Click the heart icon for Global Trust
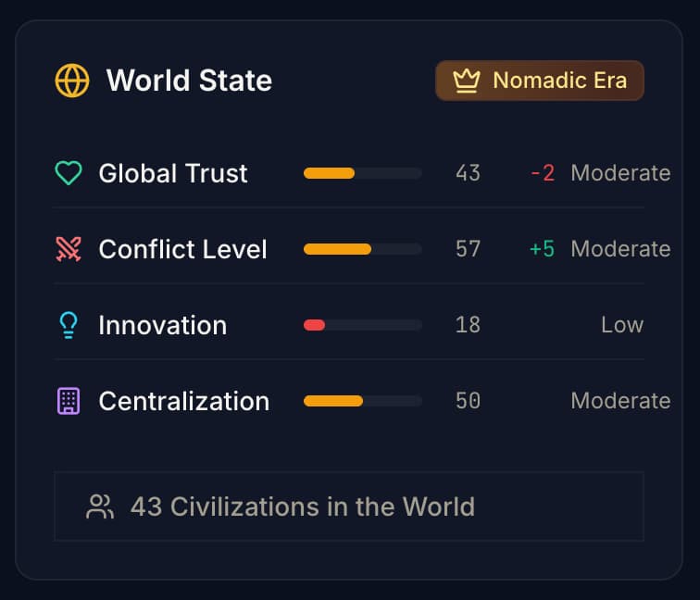 69,173
